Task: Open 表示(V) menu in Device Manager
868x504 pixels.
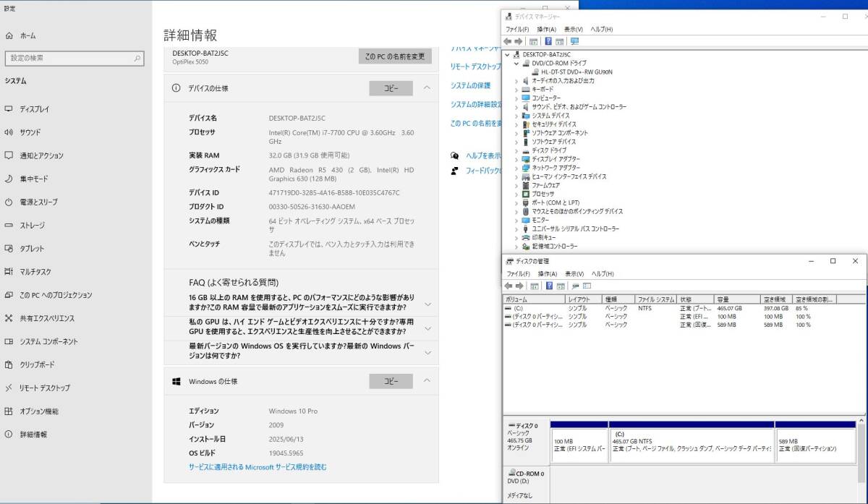Action: (574, 29)
